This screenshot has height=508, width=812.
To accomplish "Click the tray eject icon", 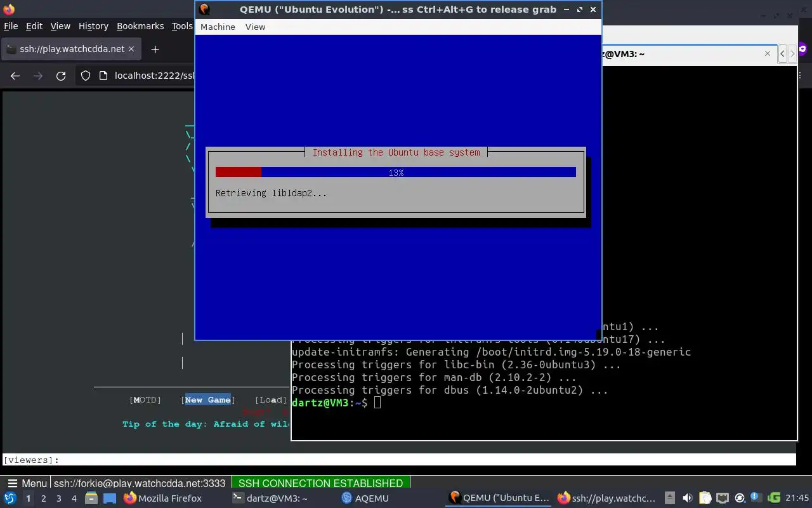I will tap(670, 498).
